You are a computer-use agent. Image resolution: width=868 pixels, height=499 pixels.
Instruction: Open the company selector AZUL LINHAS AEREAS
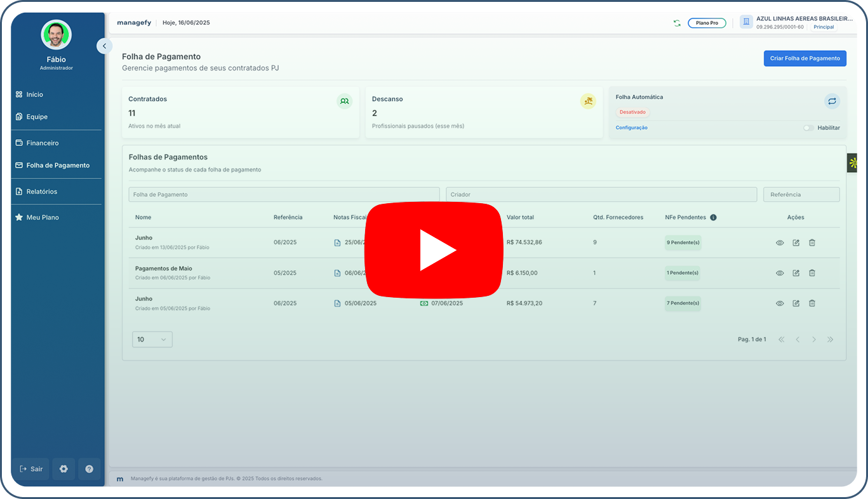pos(797,23)
